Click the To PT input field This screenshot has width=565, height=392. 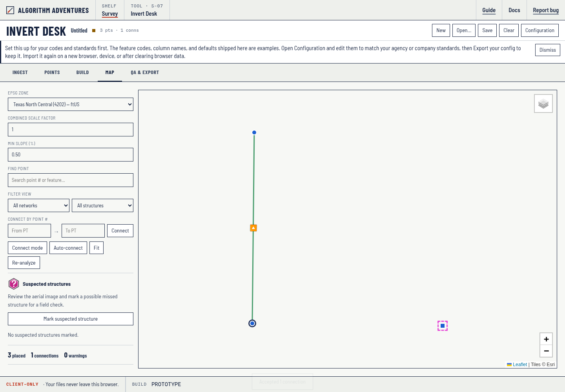[x=83, y=230]
